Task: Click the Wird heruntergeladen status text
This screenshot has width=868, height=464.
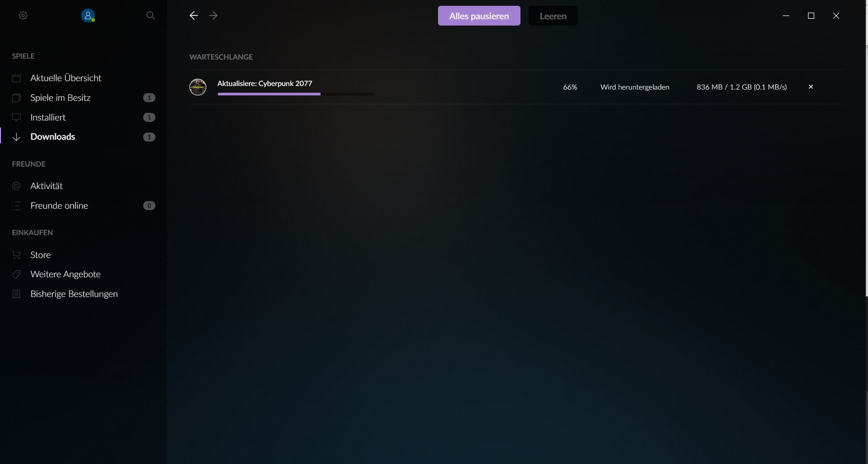Action: pos(635,87)
